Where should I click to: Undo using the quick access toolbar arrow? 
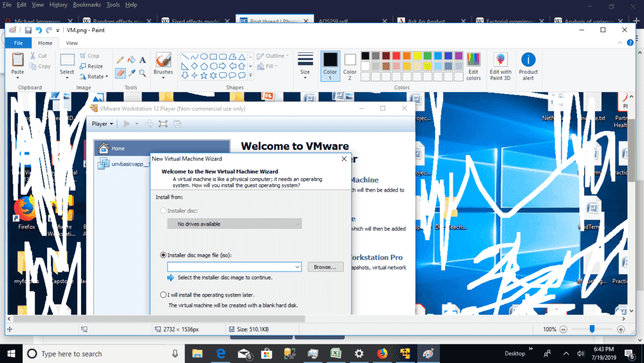pos(39,30)
